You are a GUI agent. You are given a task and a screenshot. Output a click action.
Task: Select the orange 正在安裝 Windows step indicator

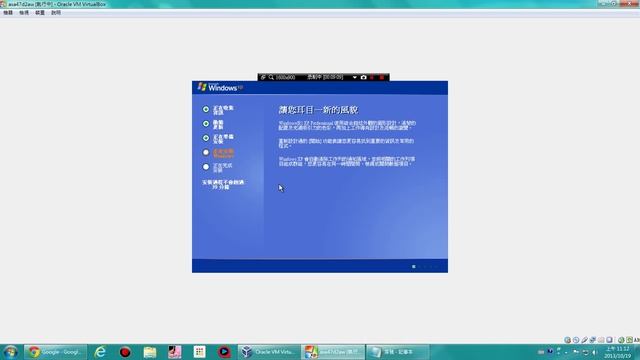click(x=206, y=152)
